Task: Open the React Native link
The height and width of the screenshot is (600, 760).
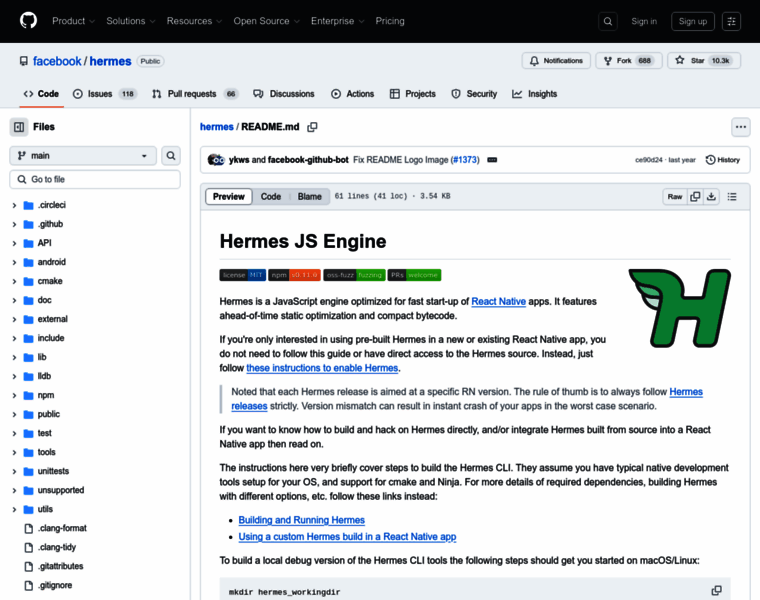Action: tap(498, 301)
